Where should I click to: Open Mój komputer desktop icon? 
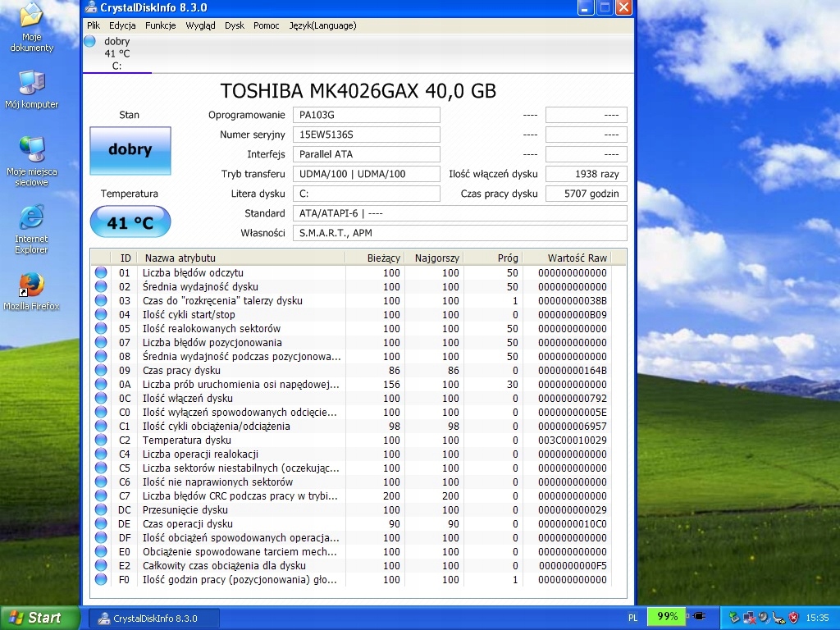(32, 89)
